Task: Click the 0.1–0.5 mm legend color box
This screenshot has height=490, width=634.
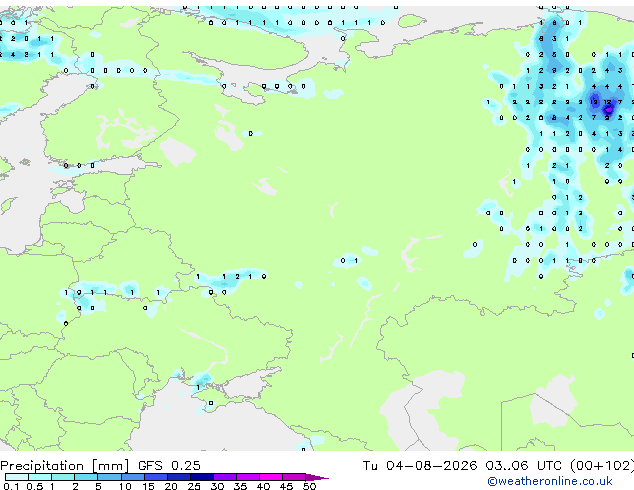Action: 17,477
